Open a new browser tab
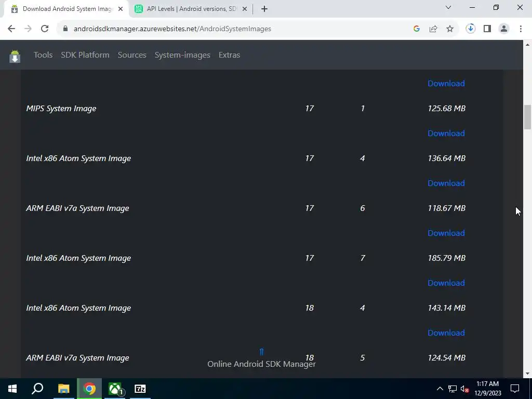 click(264, 9)
